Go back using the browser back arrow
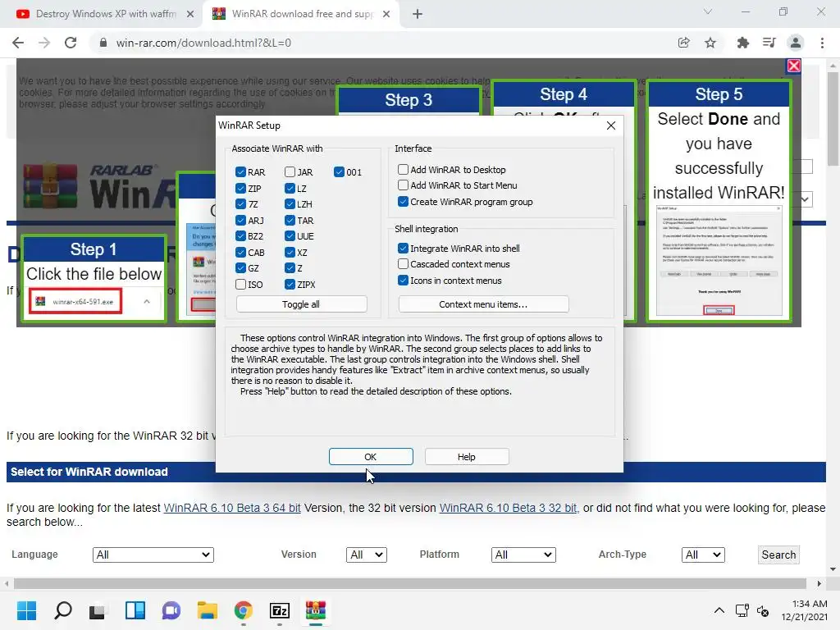Viewport: 840px width, 630px height. [18, 43]
